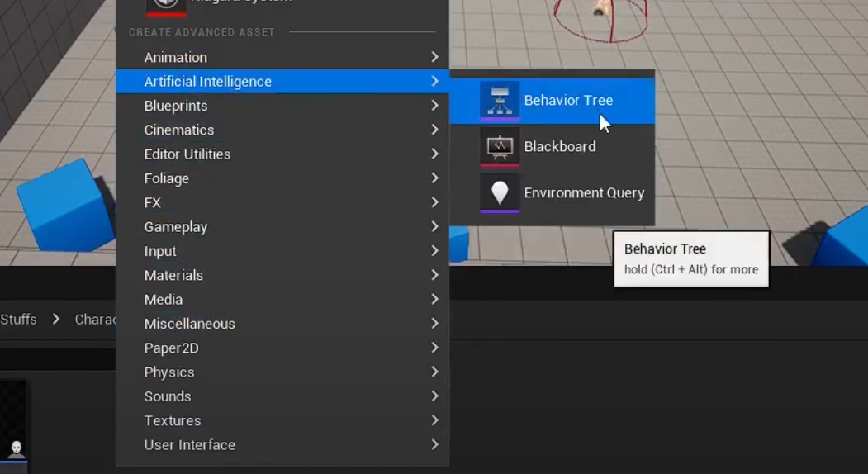Image resolution: width=868 pixels, height=474 pixels.
Task: Click the breadcrumb arrow after Stuffs
Action: click(56, 319)
